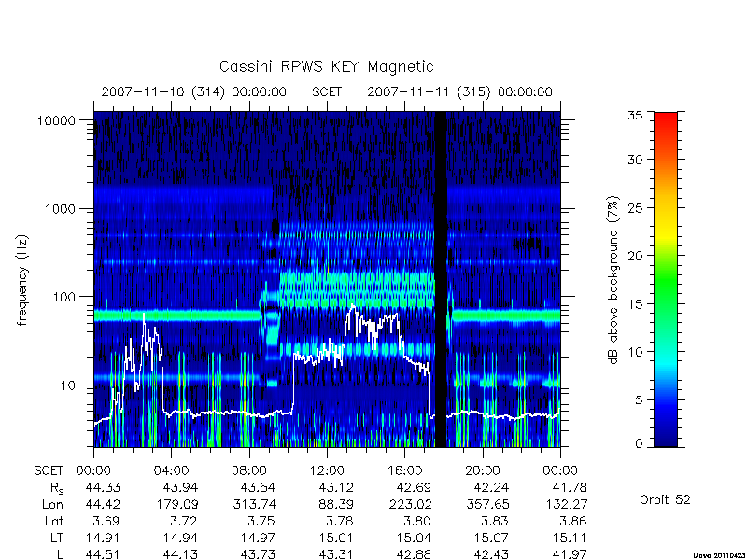Screen dimensions: 747x560
Task: Click the color bar legend
Action: pyautogui.click(x=666, y=279)
